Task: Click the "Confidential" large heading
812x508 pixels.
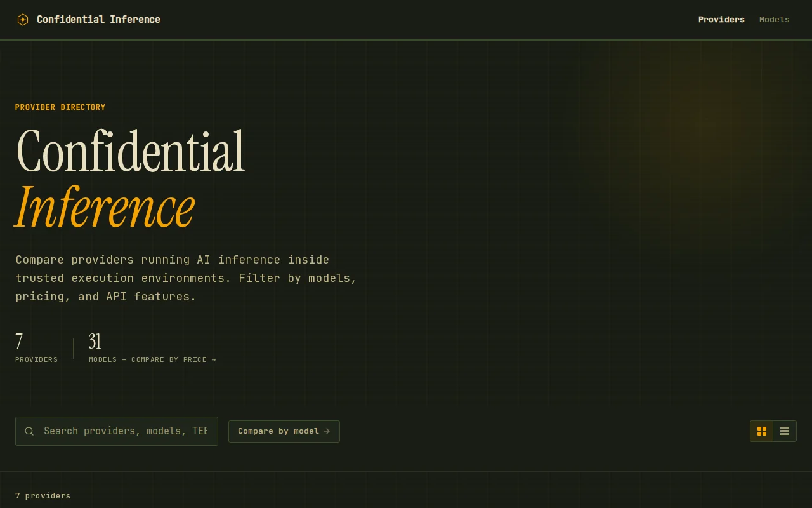Action: (130, 152)
